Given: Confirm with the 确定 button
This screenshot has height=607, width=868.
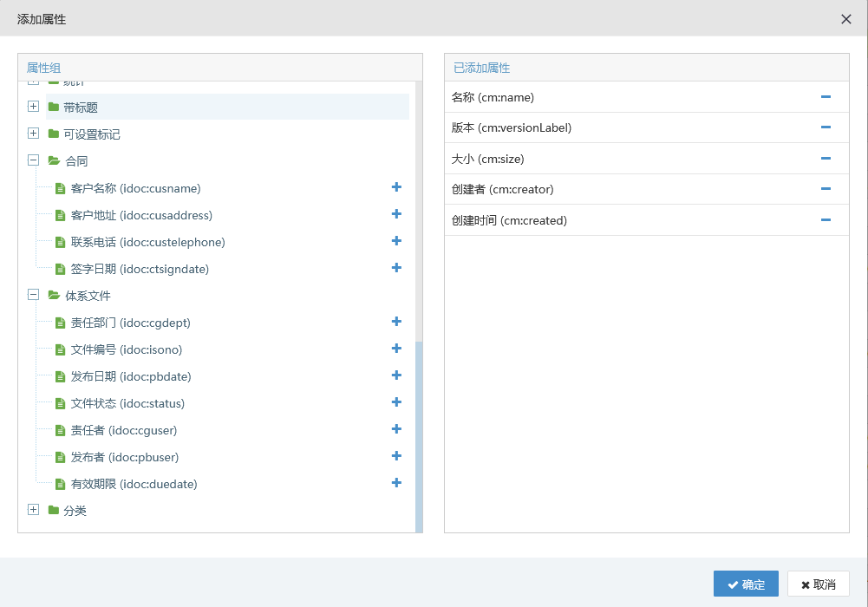Looking at the screenshot, I should click(x=746, y=584).
